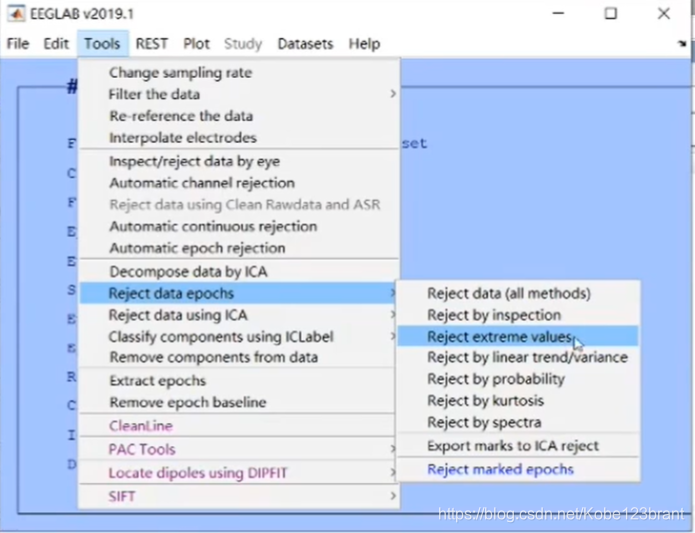Choose Re-reference the data
The width and height of the screenshot is (695, 533).
[x=239, y=116]
